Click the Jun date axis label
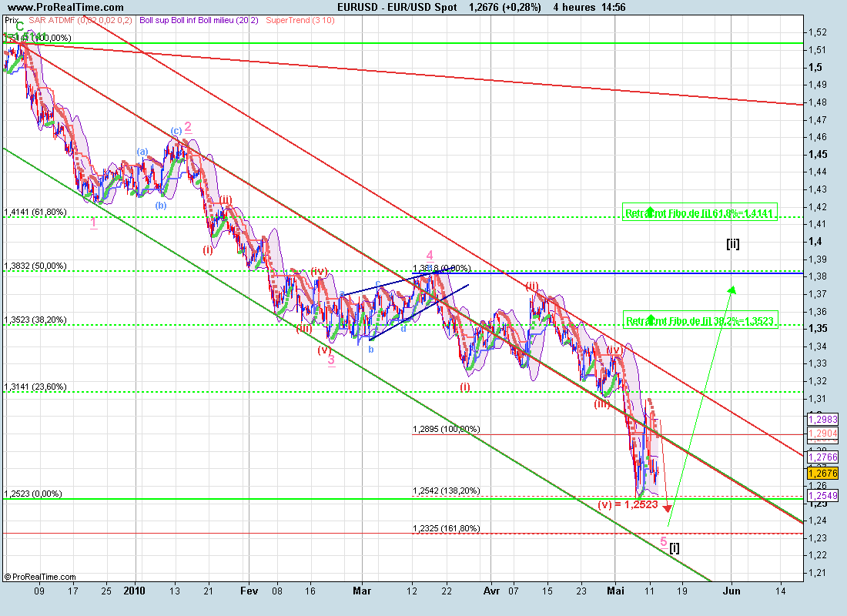The height and width of the screenshot is (616, 847). pyautogui.click(x=731, y=591)
